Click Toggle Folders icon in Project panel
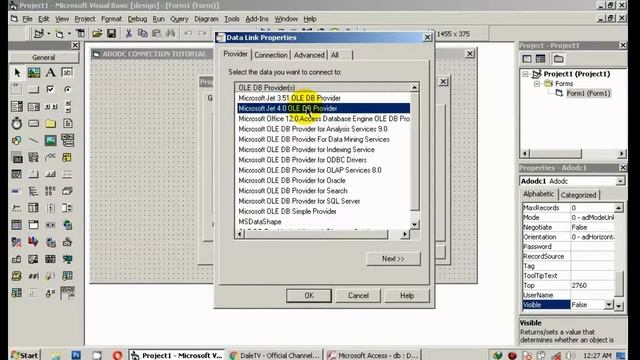This screenshot has width=640, height=360. point(558,59)
